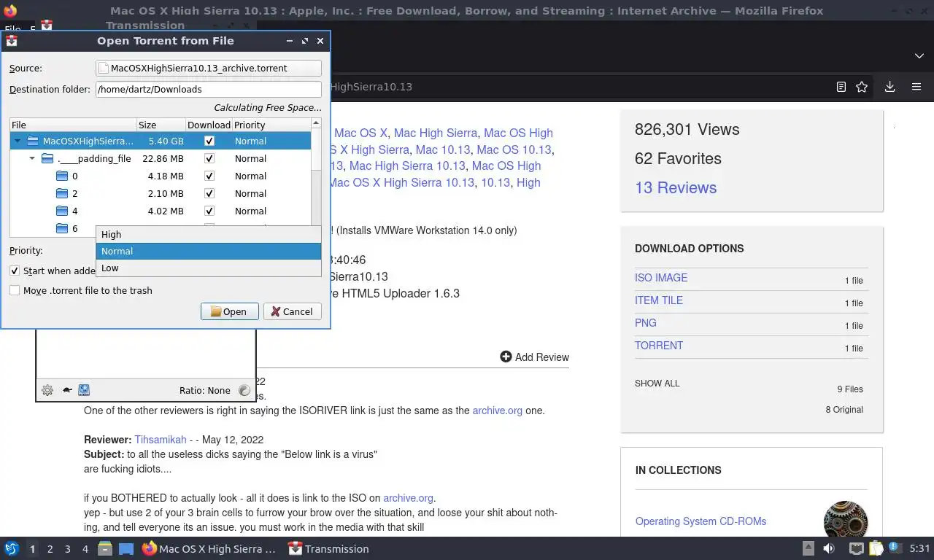Image resolution: width=934 pixels, height=560 pixels.
Task: Open the File menu in Transmission window
Action: pos(12,30)
